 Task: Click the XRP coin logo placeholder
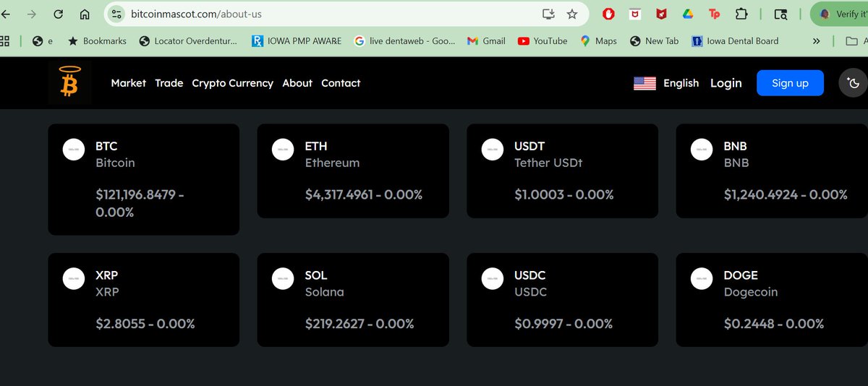pyautogui.click(x=75, y=279)
